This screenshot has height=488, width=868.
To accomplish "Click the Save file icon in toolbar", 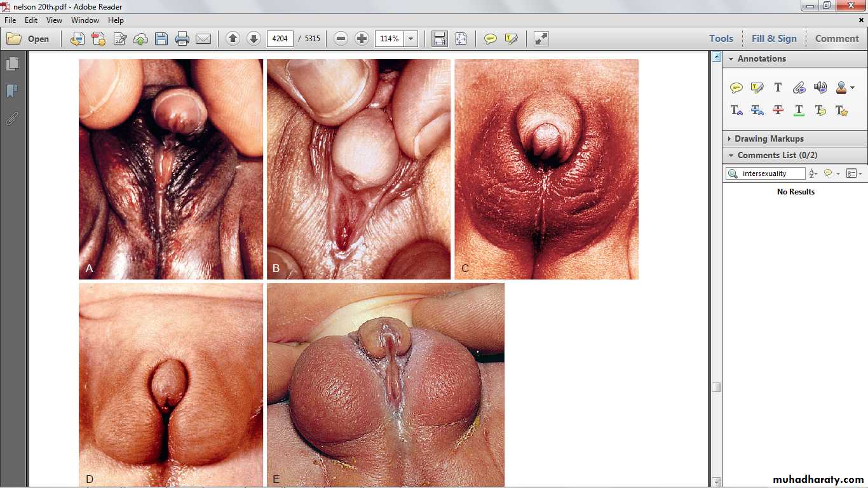I will 161,39.
